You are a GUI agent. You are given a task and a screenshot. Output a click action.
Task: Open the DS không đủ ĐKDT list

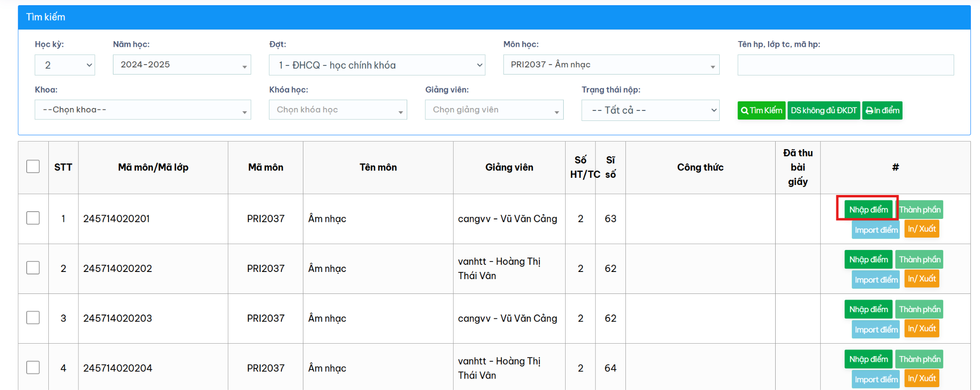tap(824, 110)
